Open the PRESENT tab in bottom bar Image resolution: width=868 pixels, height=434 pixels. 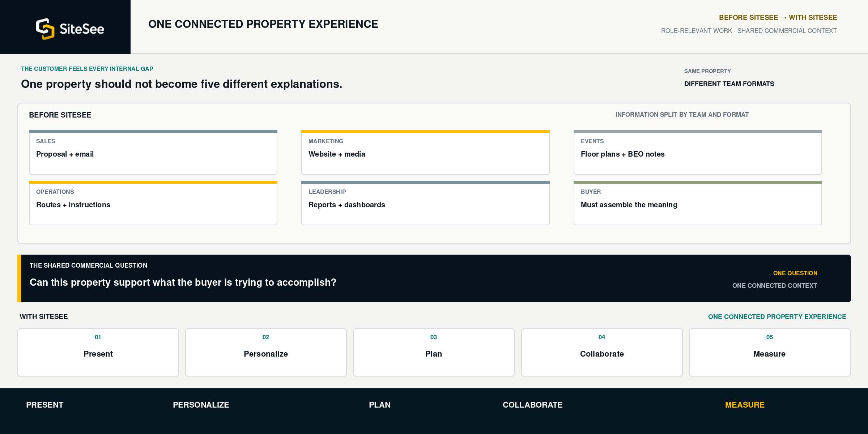tap(45, 405)
